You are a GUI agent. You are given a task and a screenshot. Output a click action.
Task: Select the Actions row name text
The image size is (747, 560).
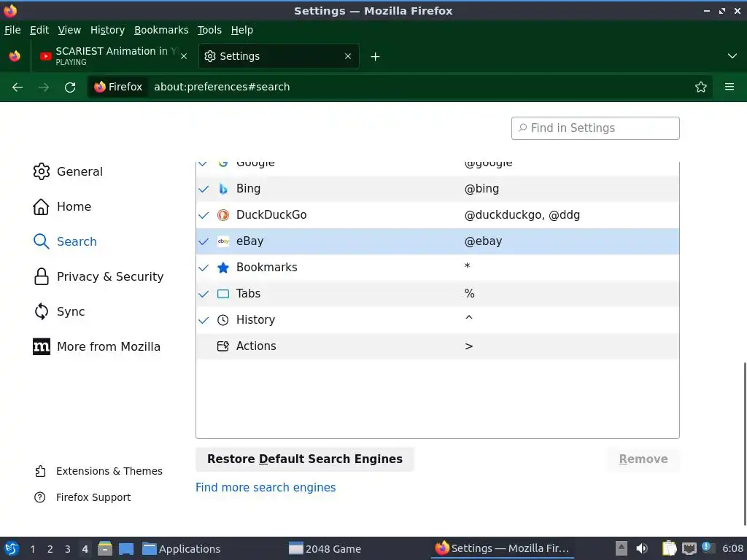point(256,346)
